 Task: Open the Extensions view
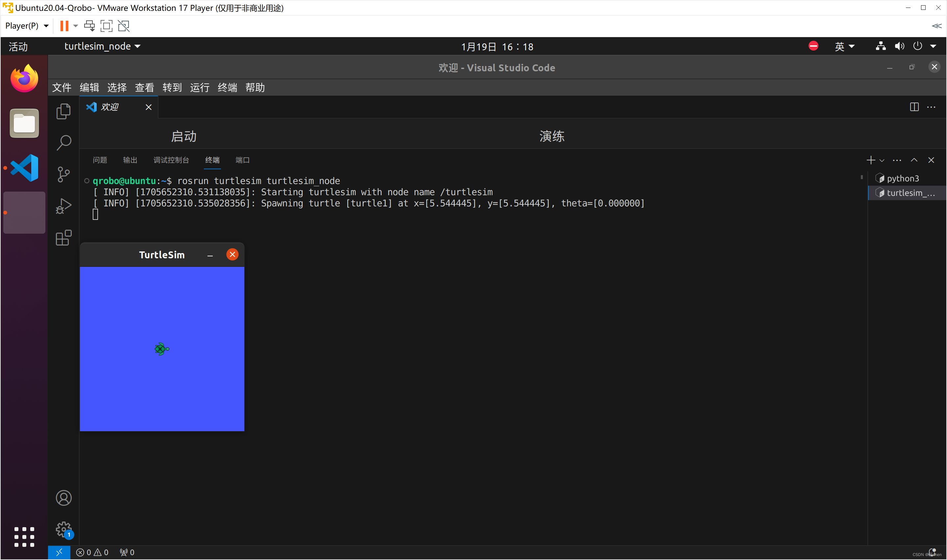63,238
